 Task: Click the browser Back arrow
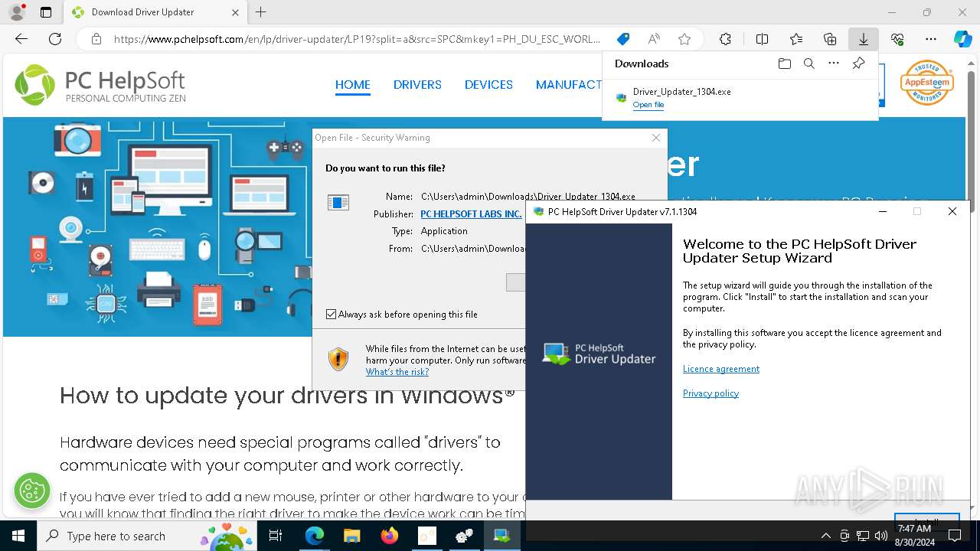[x=21, y=39]
